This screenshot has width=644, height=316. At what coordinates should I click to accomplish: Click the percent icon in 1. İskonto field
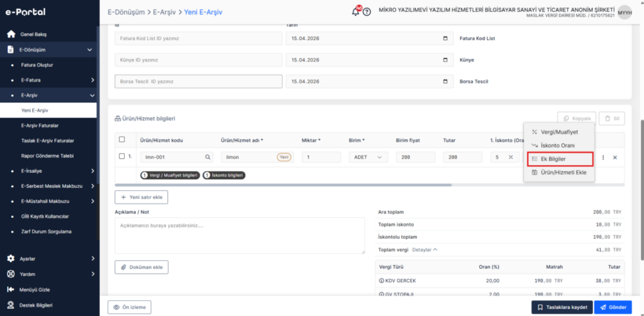pos(511,157)
